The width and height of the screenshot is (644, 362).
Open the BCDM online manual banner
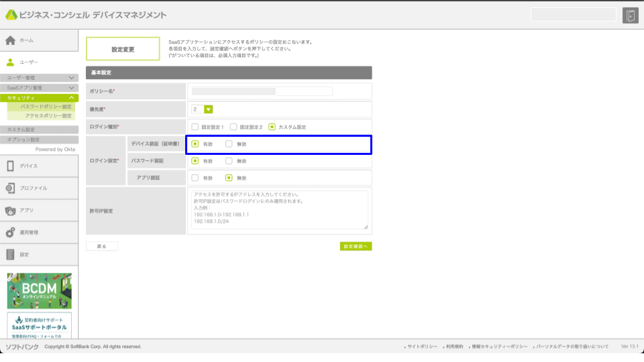coord(40,291)
